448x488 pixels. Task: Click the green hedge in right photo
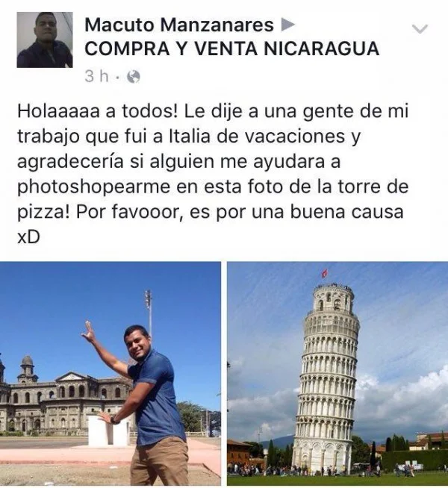coord(414,459)
